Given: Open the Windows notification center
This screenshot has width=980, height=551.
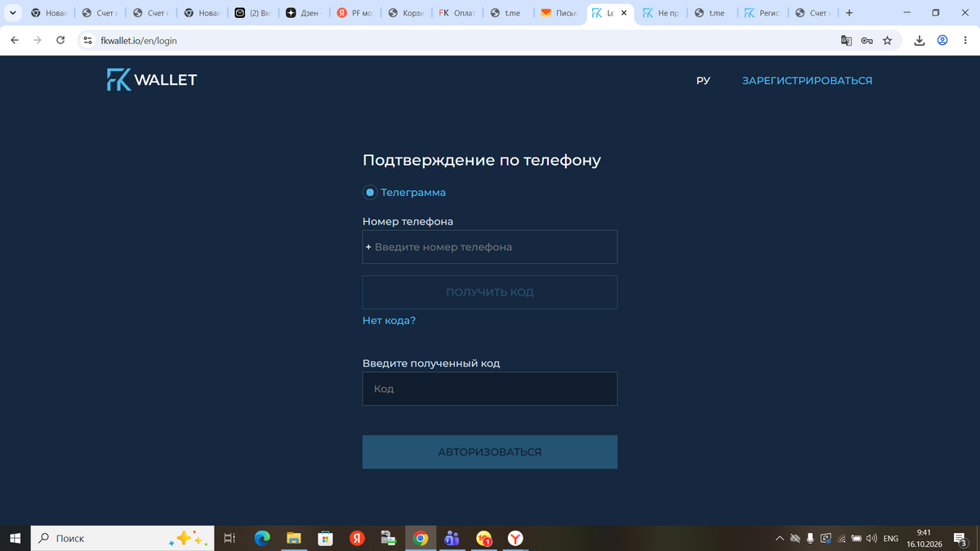Looking at the screenshot, I should 960,539.
